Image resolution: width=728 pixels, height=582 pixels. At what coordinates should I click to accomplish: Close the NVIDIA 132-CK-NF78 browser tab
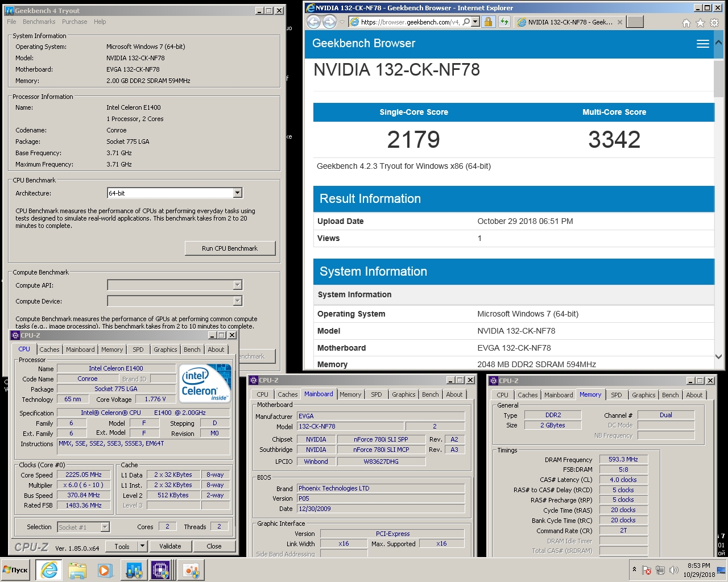point(620,22)
